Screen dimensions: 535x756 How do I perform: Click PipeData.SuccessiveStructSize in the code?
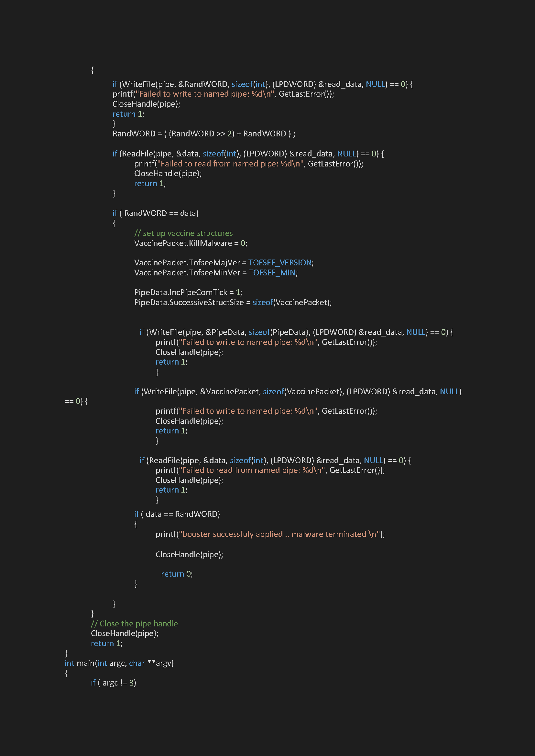(189, 303)
